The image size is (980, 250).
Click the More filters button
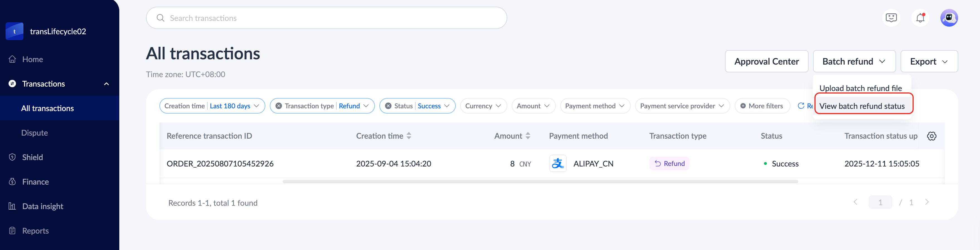762,106
